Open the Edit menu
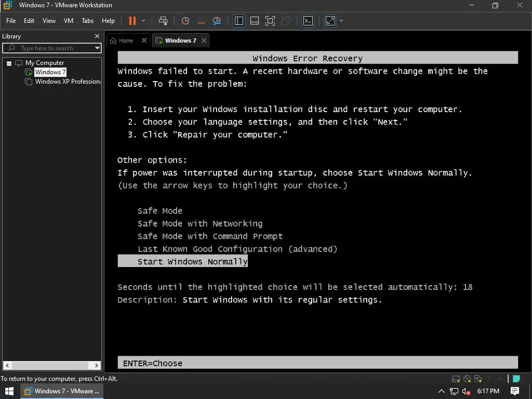The width and height of the screenshot is (532, 399). pos(29,21)
